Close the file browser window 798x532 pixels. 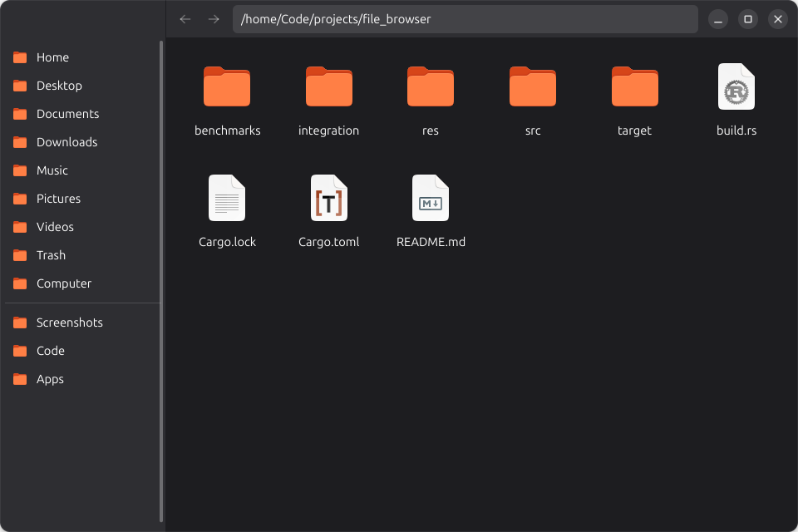click(x=778, y=19)
